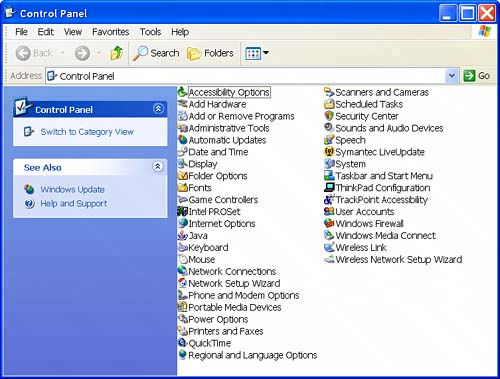
Task: Open the Security Center shield icon
Action: [329, 116]
